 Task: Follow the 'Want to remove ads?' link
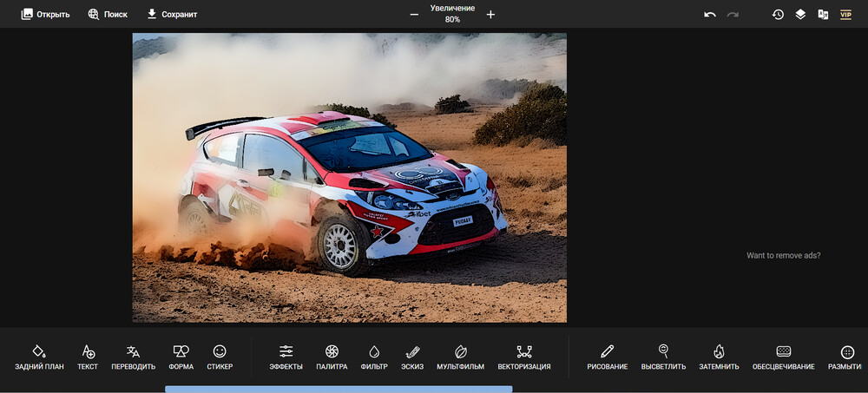click(783, 256)
